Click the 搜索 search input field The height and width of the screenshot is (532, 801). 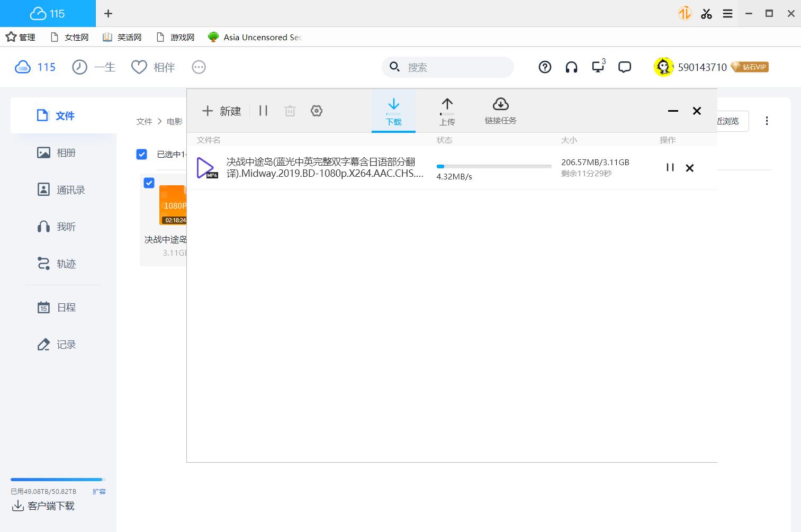click(x=455, y=67)
